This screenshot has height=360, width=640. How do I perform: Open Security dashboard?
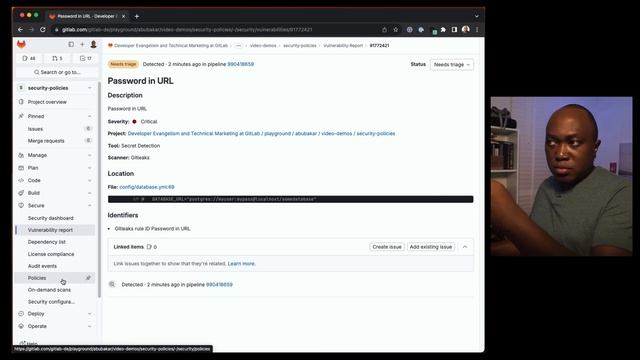pos(51,218)
